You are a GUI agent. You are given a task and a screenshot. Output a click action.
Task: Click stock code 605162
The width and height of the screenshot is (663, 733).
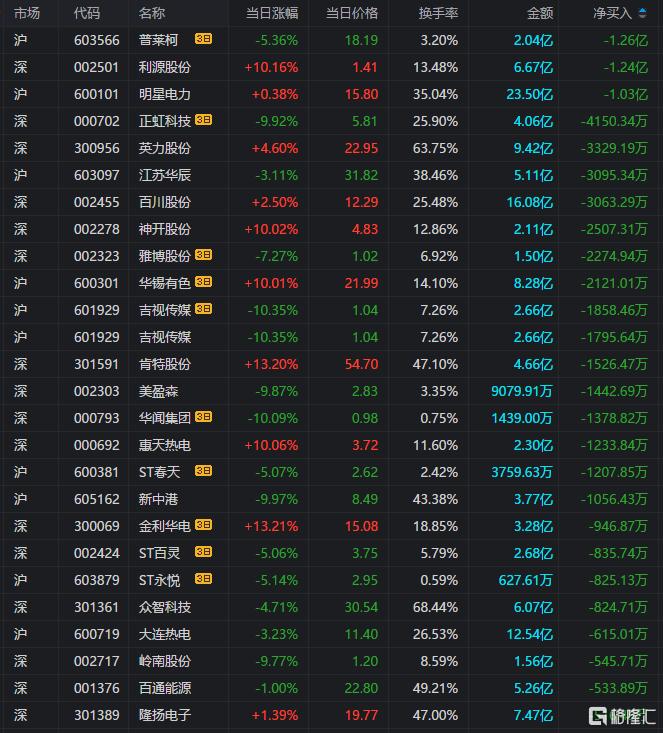pyautogui.click(x=97, y=499)
